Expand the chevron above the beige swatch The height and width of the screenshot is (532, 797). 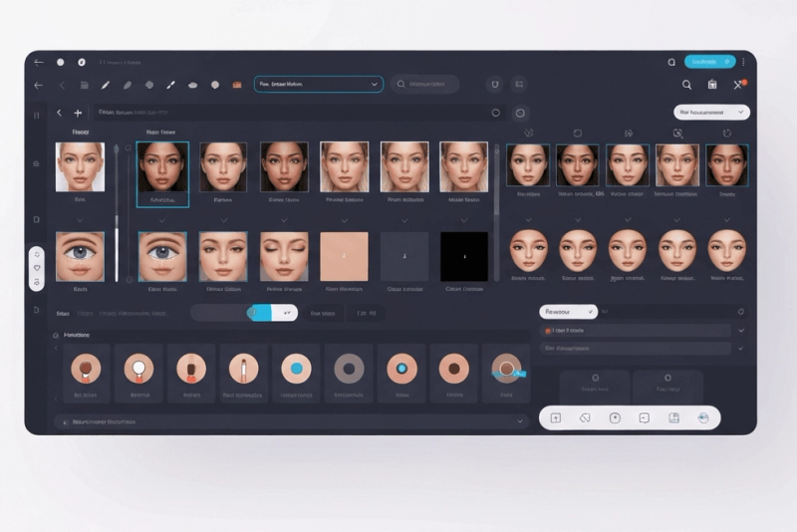(x=344, y=220)
